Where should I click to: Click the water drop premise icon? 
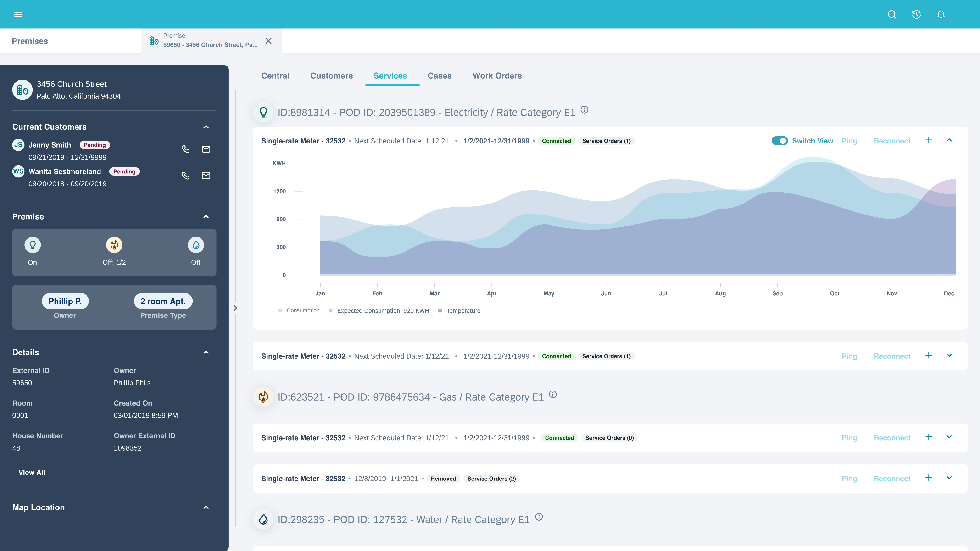[x=195, y=245]
